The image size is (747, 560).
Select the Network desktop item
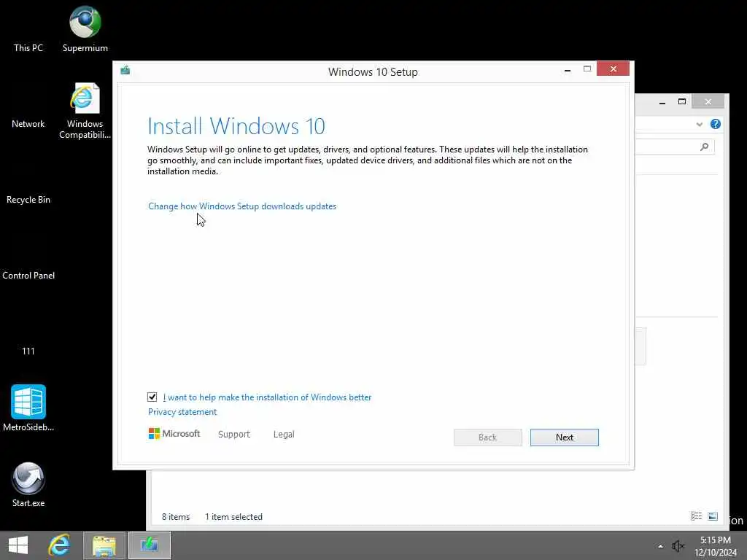28,124
